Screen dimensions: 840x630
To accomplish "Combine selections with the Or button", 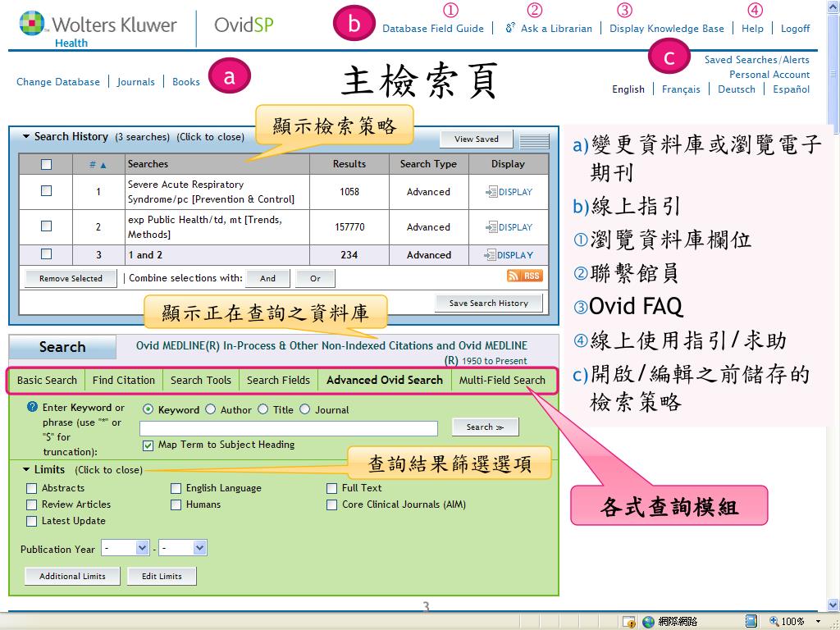I will click(x=316, y=279).
